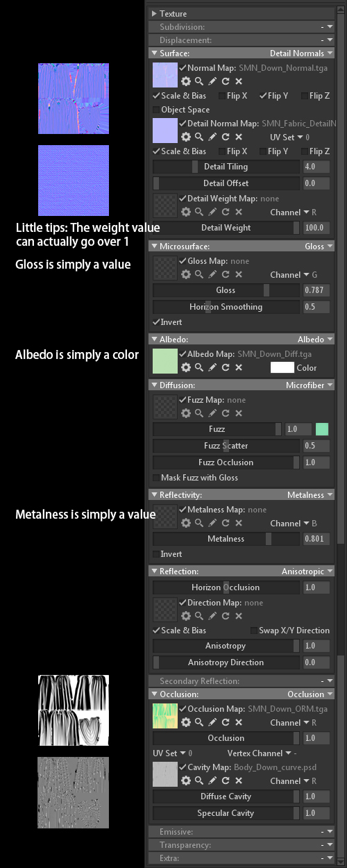The height and width of the screenshot is (868, 347).
Task: Clear Direction Map with the X icon
Action: pyautogui.click(x=239, y=616)
